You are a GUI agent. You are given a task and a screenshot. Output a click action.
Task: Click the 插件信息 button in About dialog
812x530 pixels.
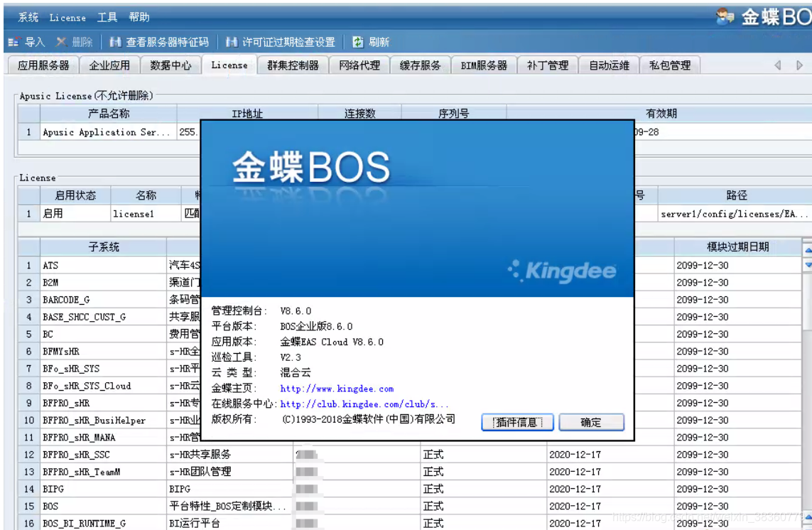click(x=516, y=422)
